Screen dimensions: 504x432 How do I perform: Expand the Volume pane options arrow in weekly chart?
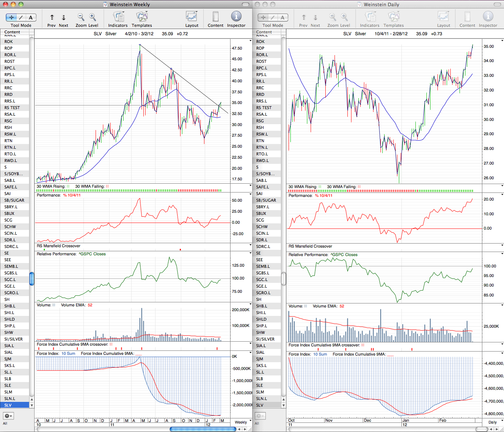[251, 305]
